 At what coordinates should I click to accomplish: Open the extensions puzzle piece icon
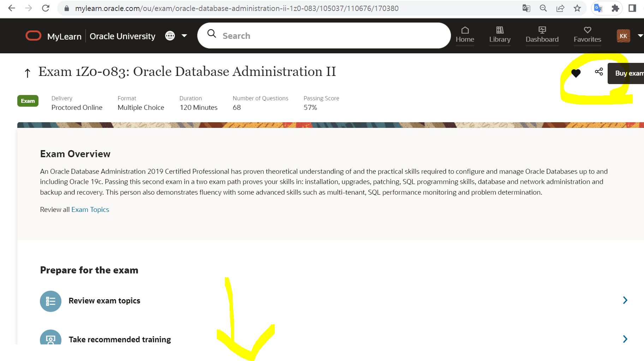(615, 8)
